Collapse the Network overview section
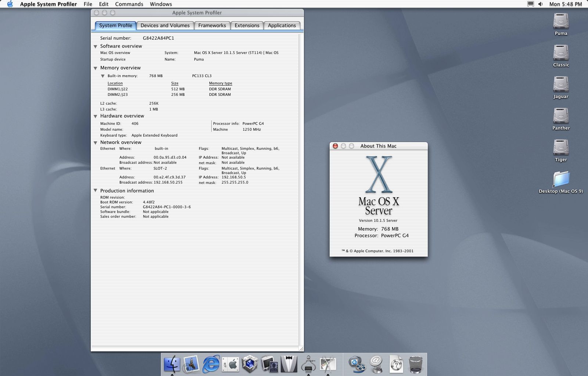Screen dimensions: 588x376 click(x=95, y=143)
